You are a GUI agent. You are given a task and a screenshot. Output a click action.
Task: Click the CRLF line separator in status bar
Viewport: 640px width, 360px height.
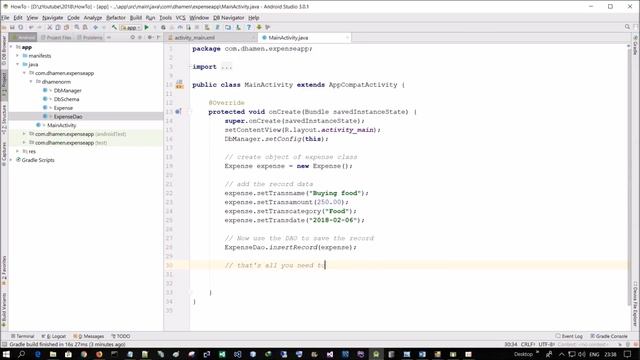[x=528, y=344]
